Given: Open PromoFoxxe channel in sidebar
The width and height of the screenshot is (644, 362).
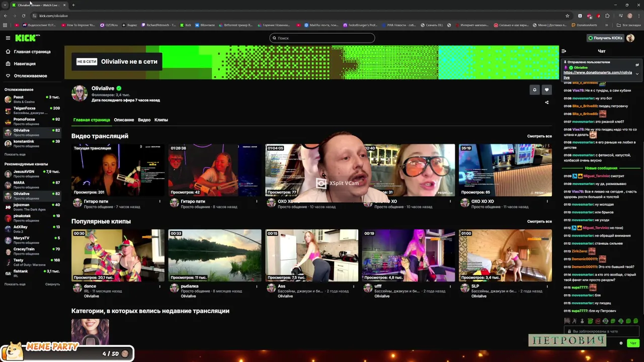Looking at the screenshot, I should tap(32, 121).
